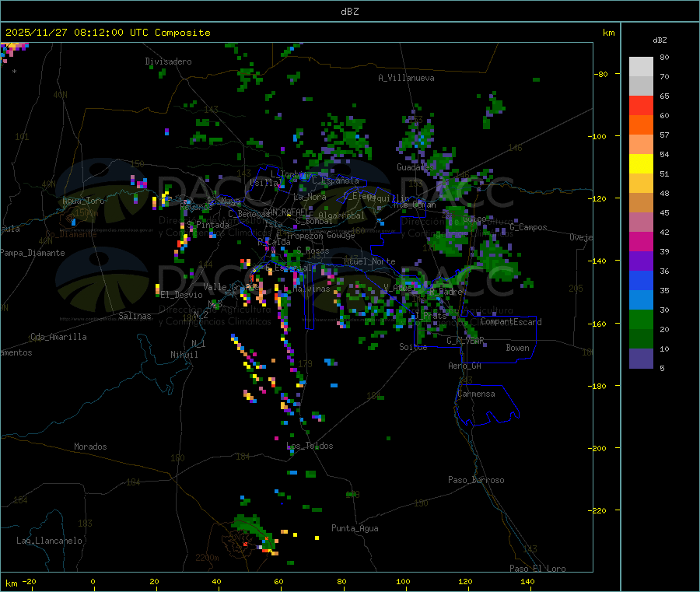The image size is (700, 592).
Task: Click the Malvinas label
Action: [311, 289]
